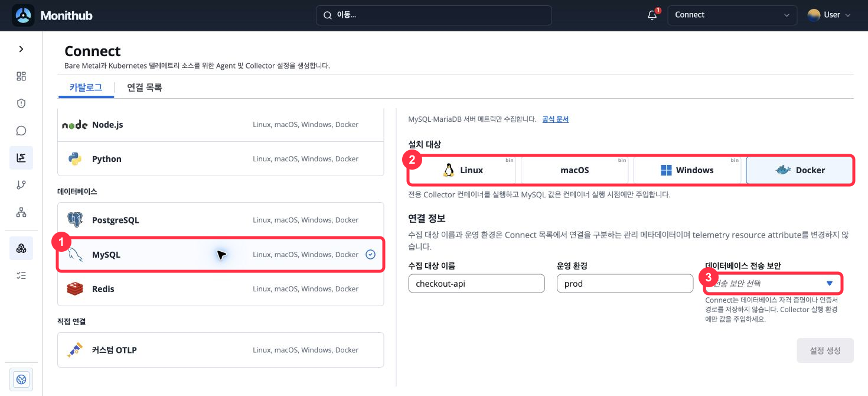Click the 직접 연결 section heading
The height and width of the screenshot is (396, 868).
point(71,322)
